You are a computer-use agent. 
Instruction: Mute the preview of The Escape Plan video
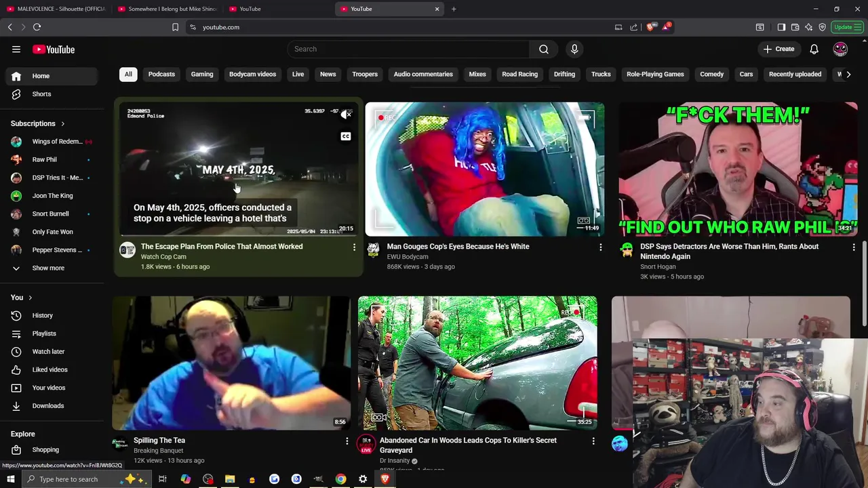click(x=346, y=115)
